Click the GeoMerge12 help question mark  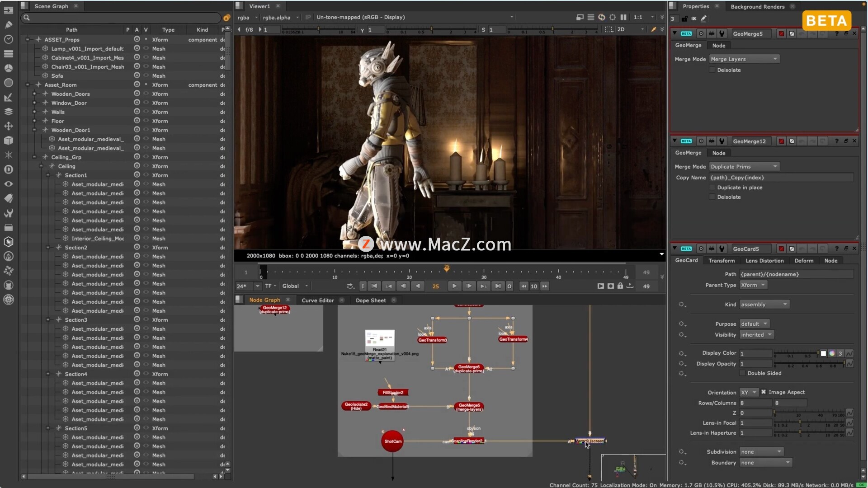point(837,141)
